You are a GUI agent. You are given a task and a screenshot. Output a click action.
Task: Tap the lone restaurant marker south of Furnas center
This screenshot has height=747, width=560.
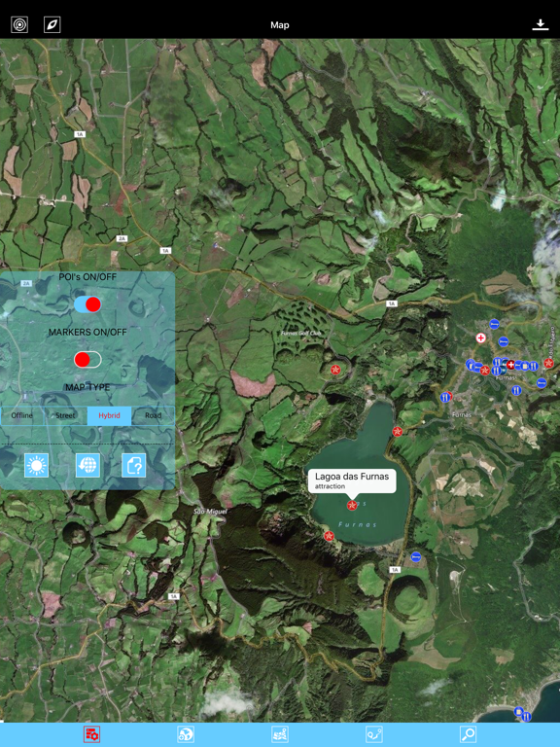(516, 391)
